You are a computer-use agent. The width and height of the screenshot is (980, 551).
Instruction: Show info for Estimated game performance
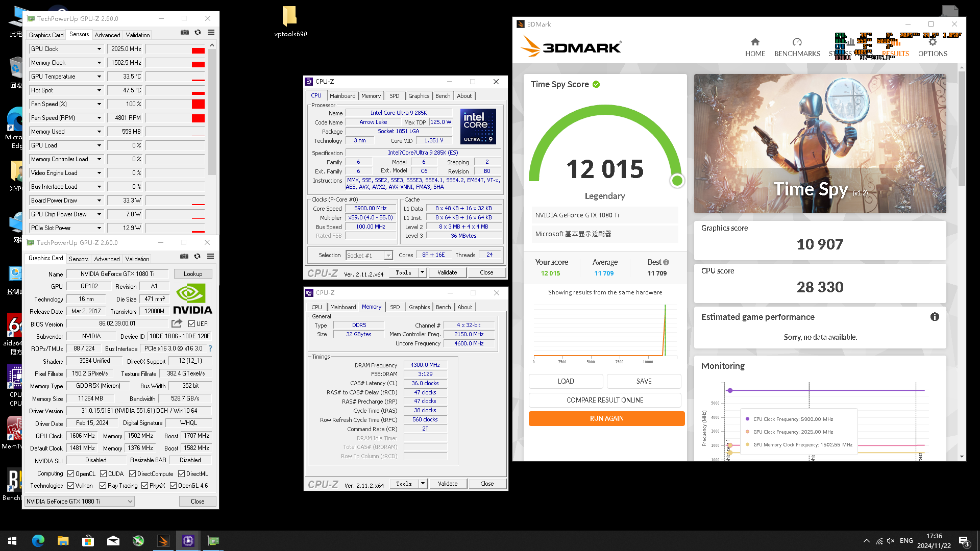coord(935,317)
